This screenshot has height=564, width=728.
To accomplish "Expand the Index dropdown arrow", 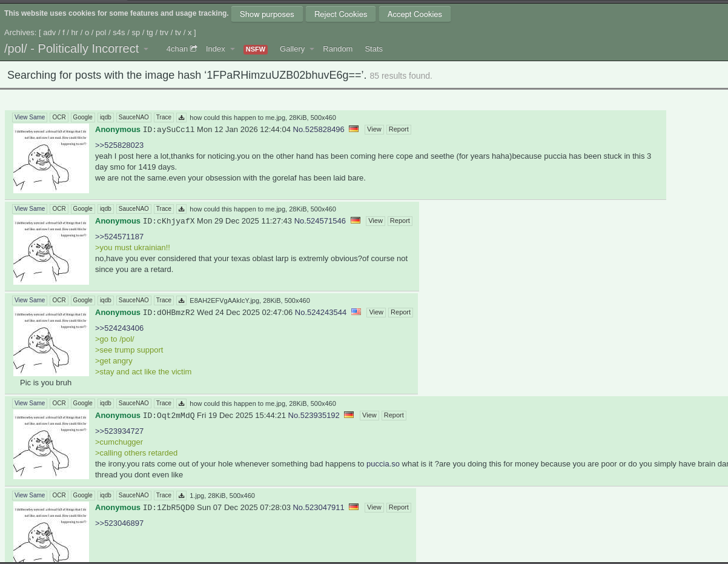I will pyautogui.click(x=232, y=49).
